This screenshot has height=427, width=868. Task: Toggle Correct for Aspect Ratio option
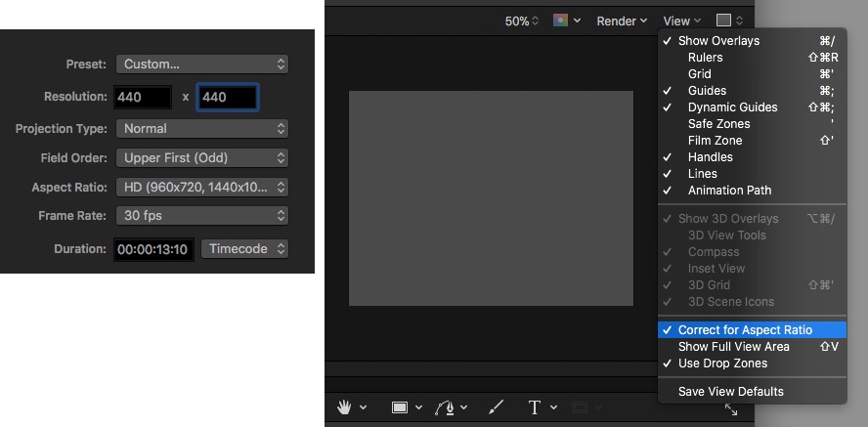[x=745, y=330]
